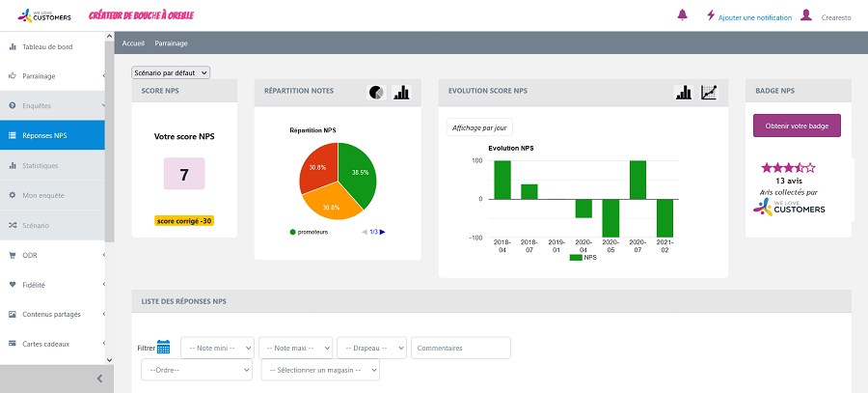868x393 pixels.
Task: Show Evolution Score NPS as line chart
Action: pos(709,92)
